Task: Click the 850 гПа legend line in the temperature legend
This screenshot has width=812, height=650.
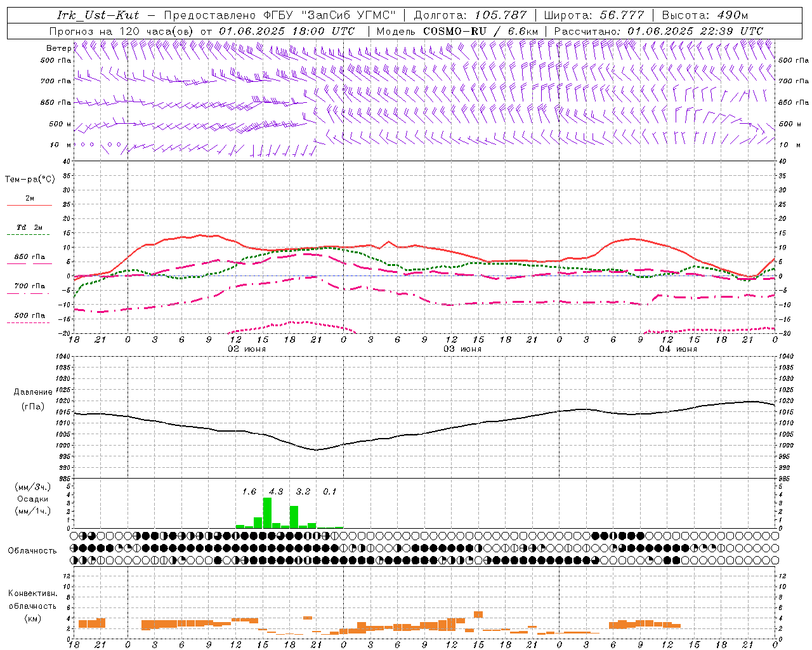Action: pyautogui.click(x=29, y=263)
